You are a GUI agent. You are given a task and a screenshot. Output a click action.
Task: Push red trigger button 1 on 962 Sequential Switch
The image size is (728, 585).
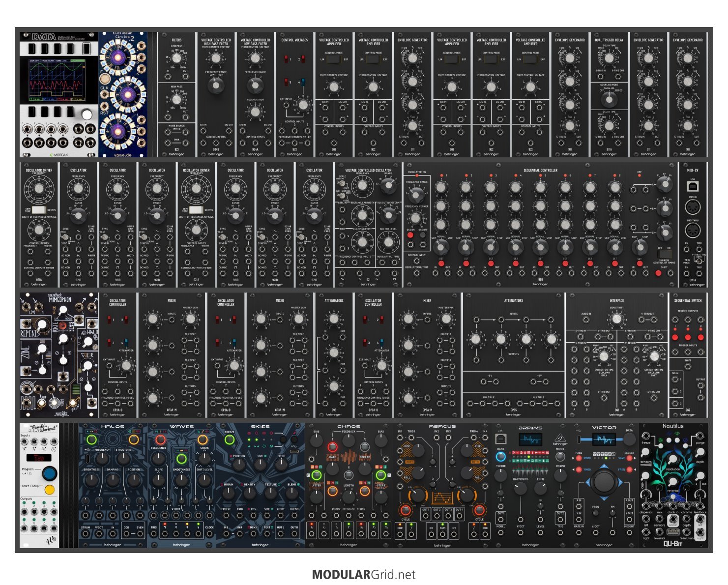click(x=675, y=337)
